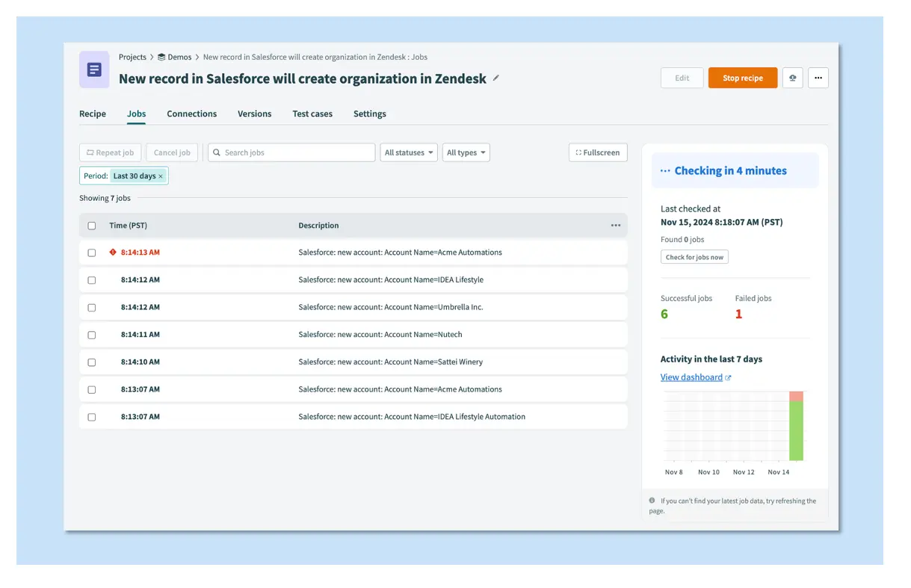911x588 pixels.
Task: Open the All statuses filter dropdown
Action: click(408, 152)
